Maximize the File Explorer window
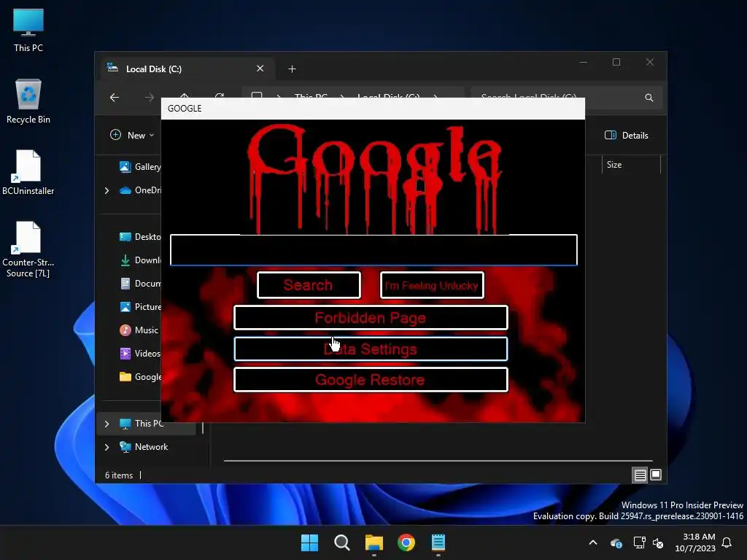The width and height of the screenshot is (747, 560). (x=616, y=63)
